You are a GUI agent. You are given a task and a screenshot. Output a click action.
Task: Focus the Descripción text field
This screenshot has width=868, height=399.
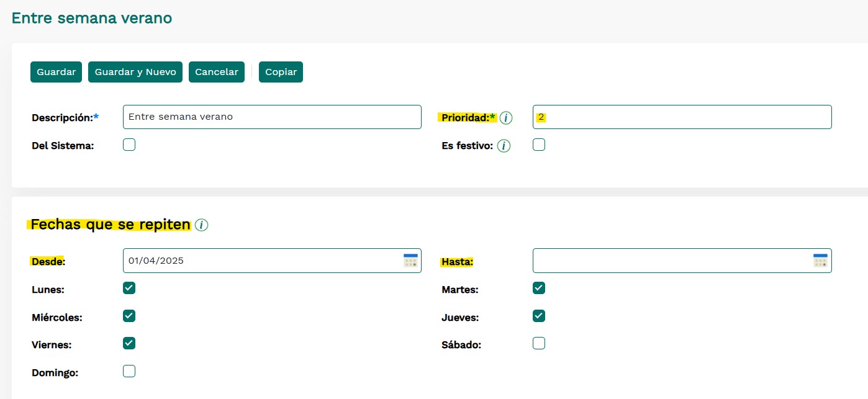[272, 117]
